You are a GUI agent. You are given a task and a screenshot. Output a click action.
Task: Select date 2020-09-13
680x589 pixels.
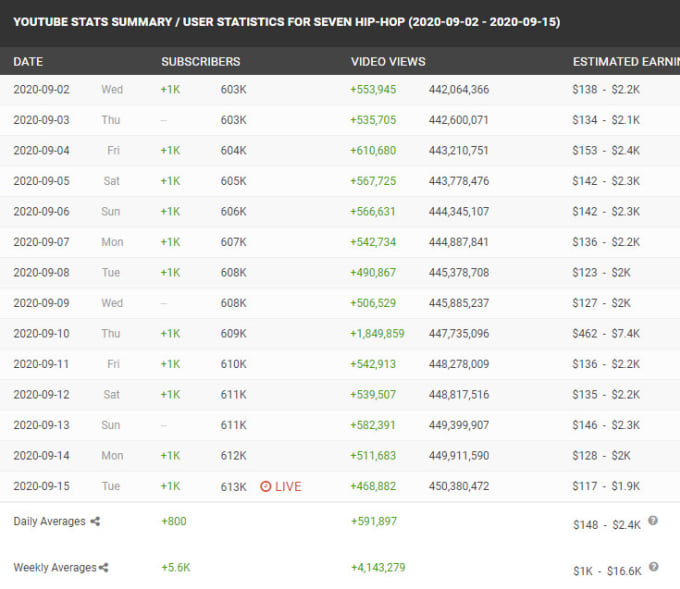(41, 425)
